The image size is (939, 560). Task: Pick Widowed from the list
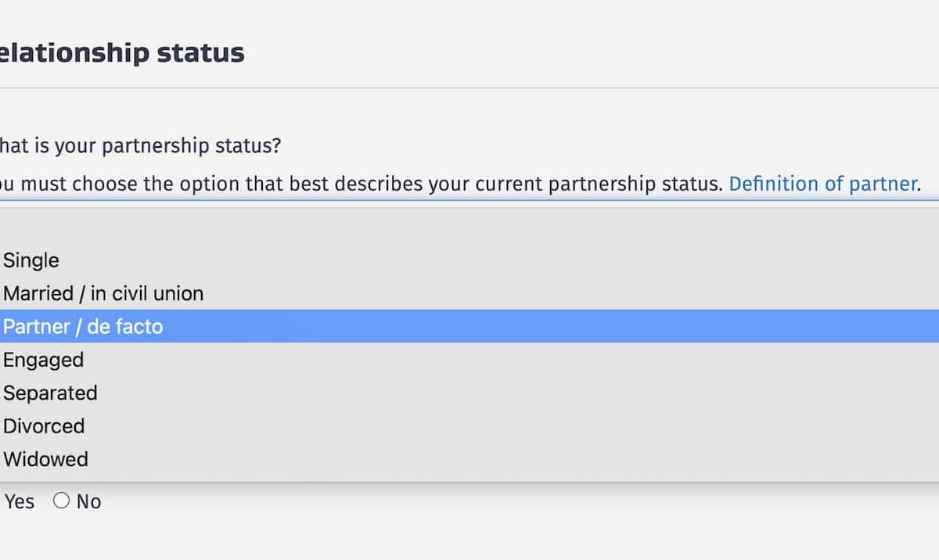point(45,459)
